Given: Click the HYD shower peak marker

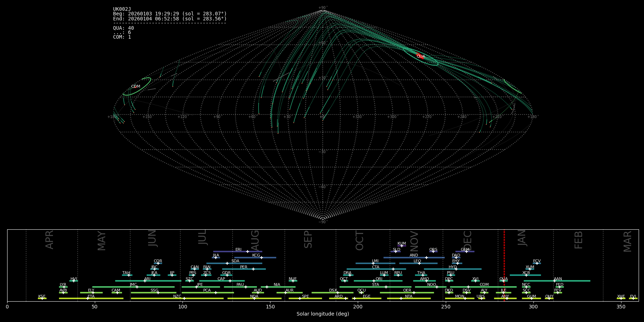Looking at the screenshot, I should [456, 269].
